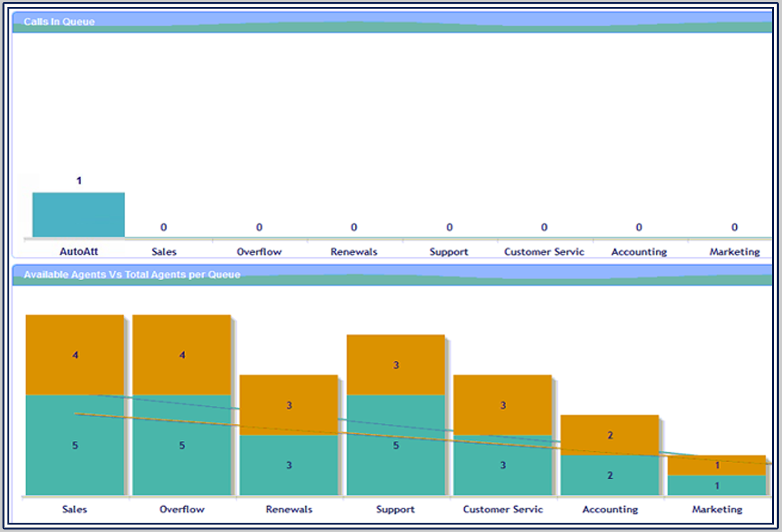Click the AutoAtt bar in Calls In Queue
This screenshot has height=532, width=782.
click(79, 214)
